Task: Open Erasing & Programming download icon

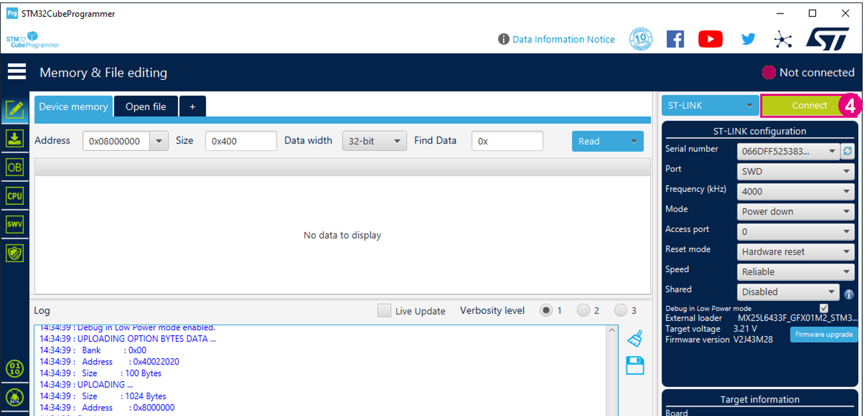Action: [x=15, y=139]
